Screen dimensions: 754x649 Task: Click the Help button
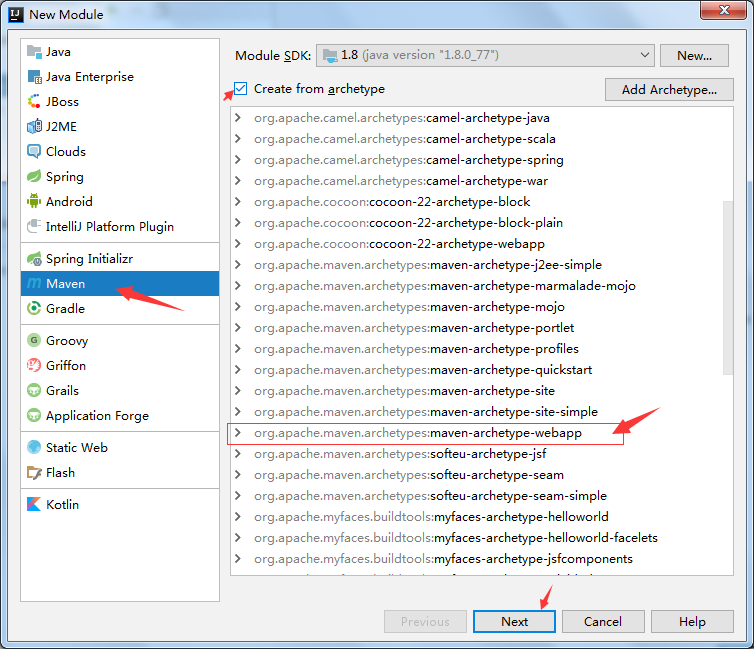692,622
